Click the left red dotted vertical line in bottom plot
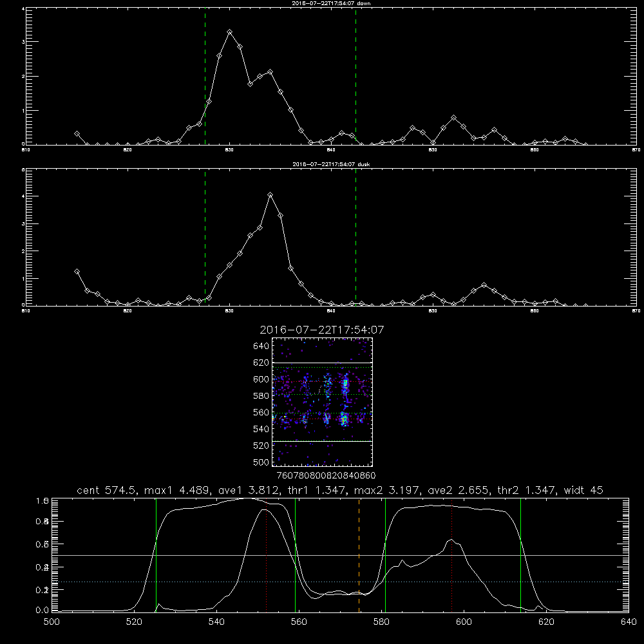Screen dimensions: 644x644 [266, 555]
